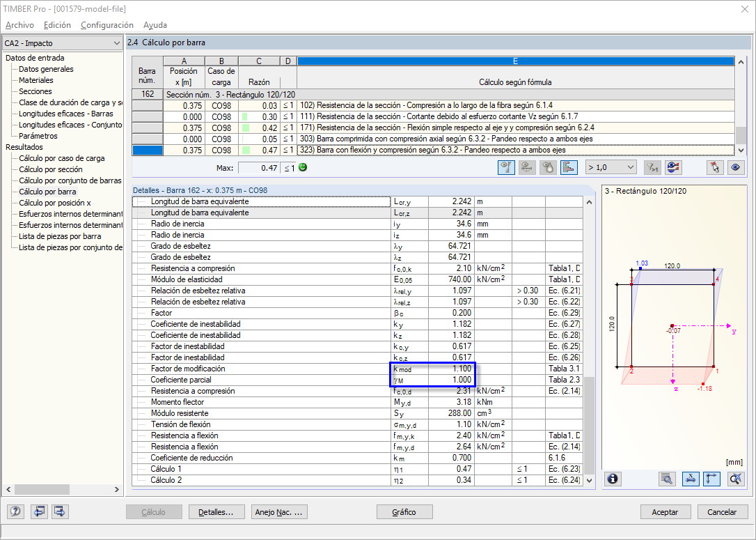Click the reset zoom magnifier with X icon
The width and height of the screenshot is (756, 540).
[737, 479]
